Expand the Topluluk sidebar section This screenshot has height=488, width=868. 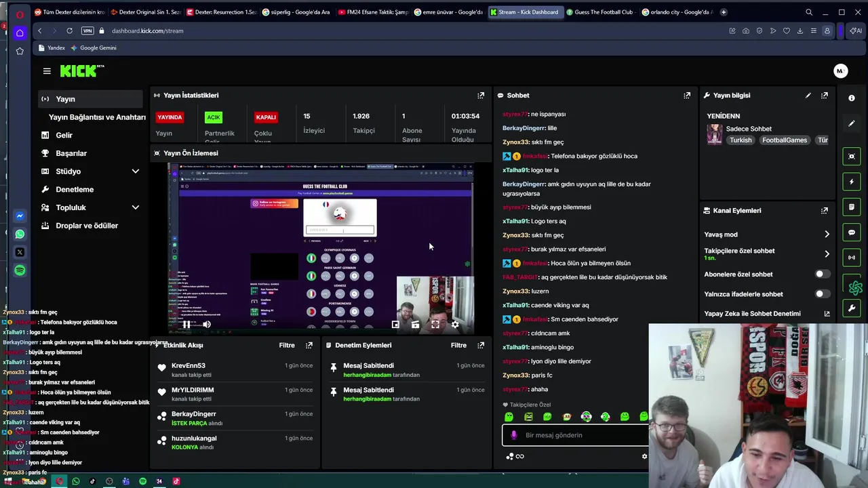135,207
